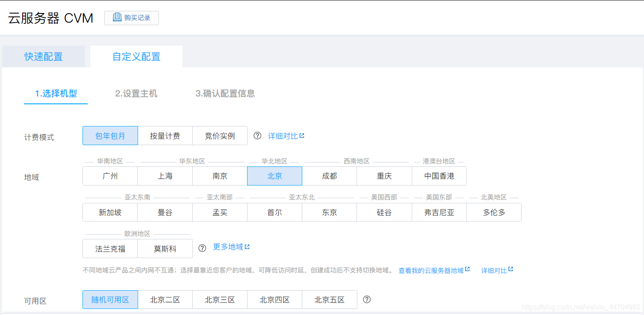Click the 云服务器 CVM page title
This screenshot has width=644, height=315.
click(x=51, y=18)
